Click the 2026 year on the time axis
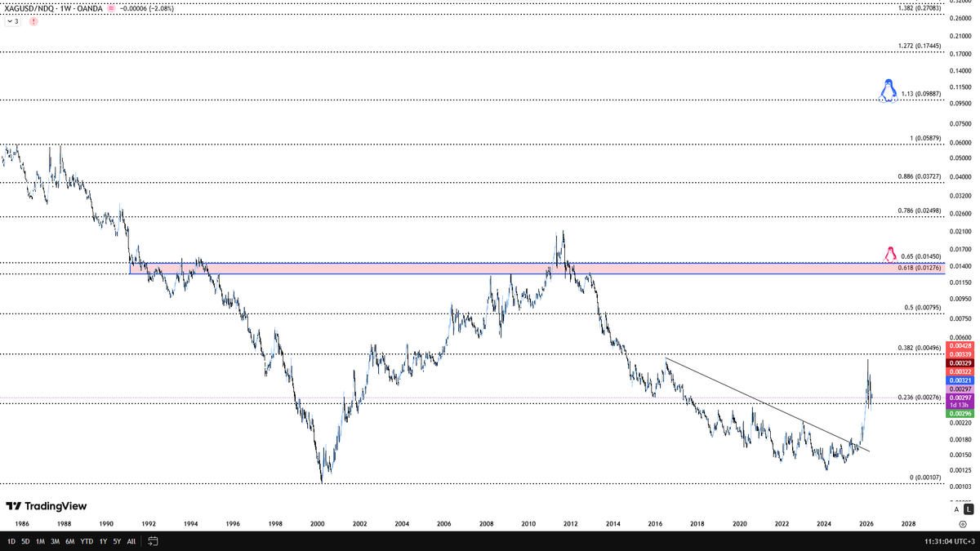The image size is (980, 551). click(866, 524)
